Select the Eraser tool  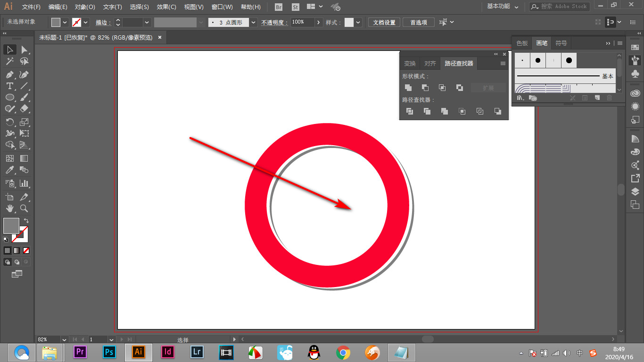25,108
